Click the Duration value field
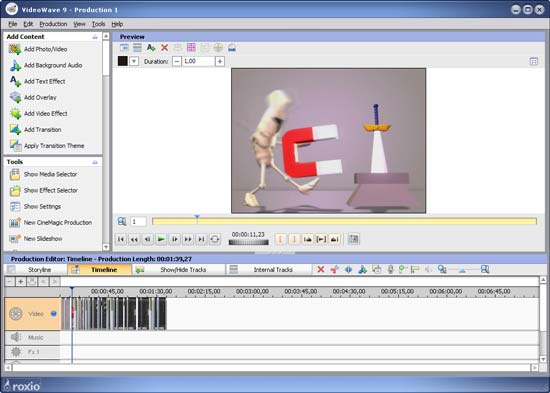 pos(198,61)
